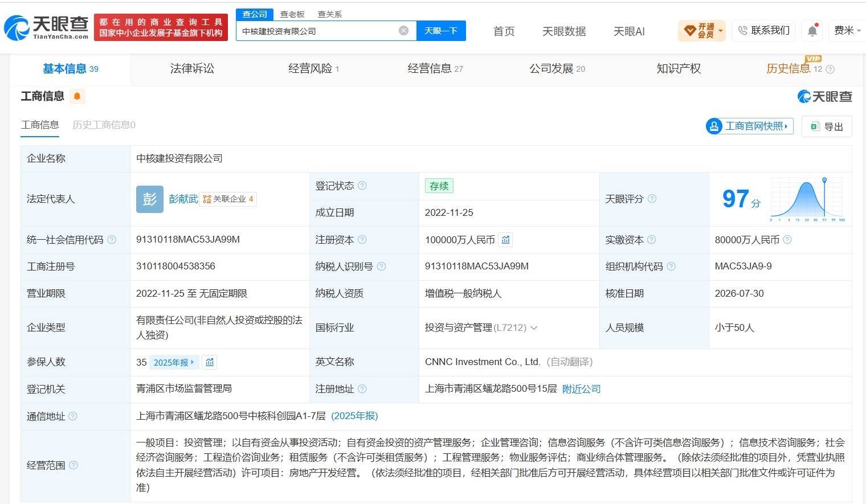Open the 公司发展 tab
The height and width of the screenshot is (504, 866).
[557, 69]
